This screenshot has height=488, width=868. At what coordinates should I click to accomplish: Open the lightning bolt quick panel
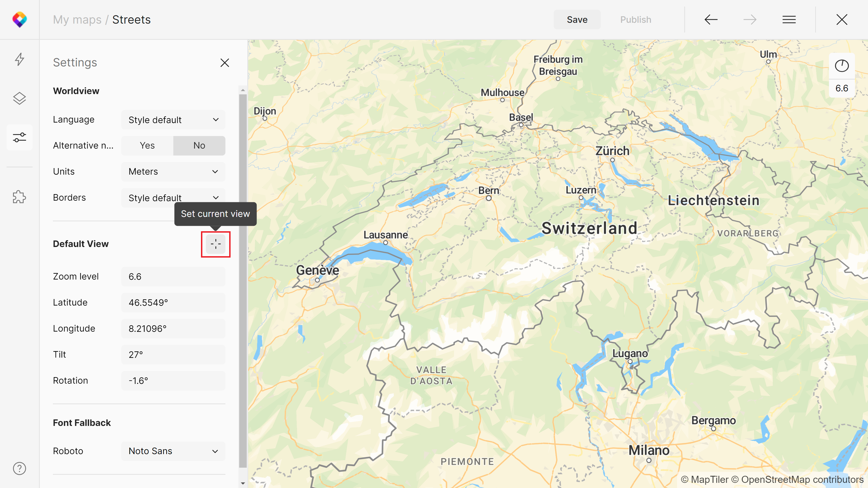pos(20,59)
